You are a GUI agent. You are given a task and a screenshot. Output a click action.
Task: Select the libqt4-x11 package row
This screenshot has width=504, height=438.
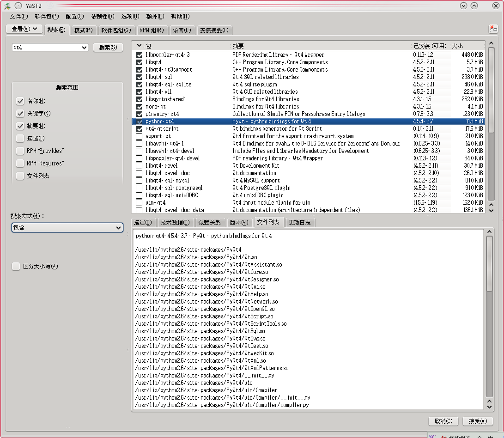(308, 92)
